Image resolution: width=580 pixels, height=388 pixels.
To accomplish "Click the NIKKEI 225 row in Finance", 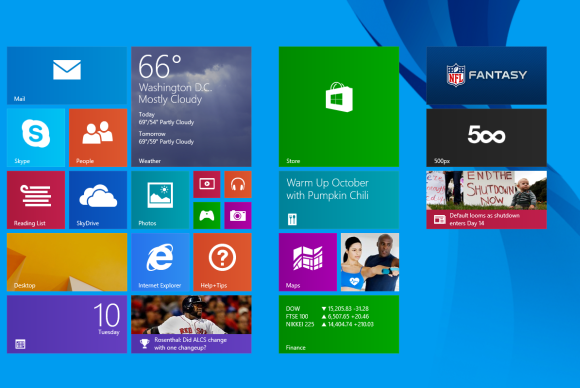I will 330,324.
